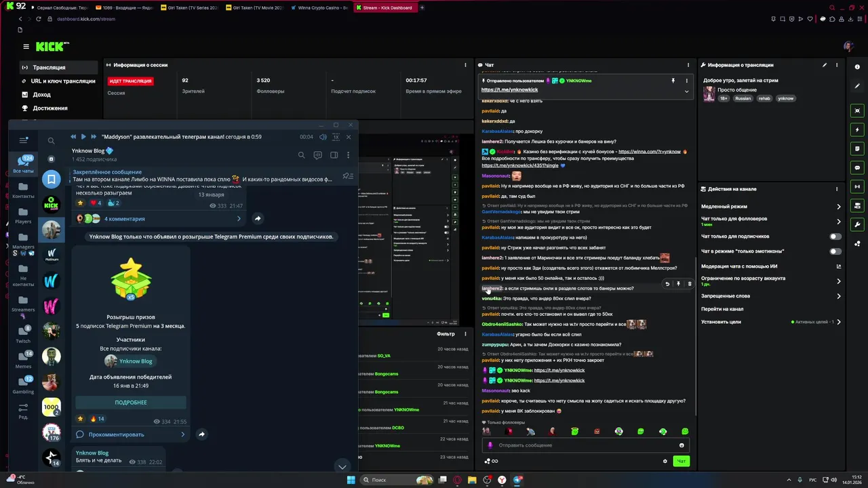Click info icon in right sidebar
Viewport: 868px width, 488px height.
click(857, 66)
